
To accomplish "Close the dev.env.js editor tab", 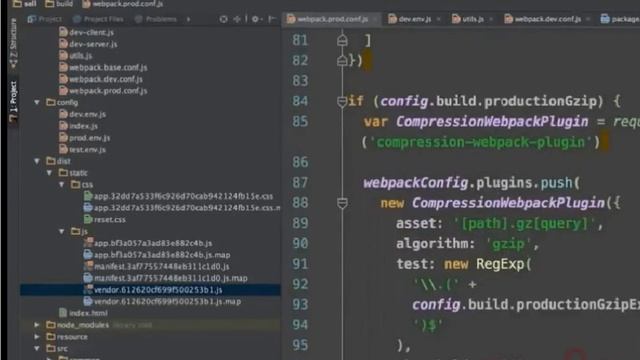I will point(438,19).
